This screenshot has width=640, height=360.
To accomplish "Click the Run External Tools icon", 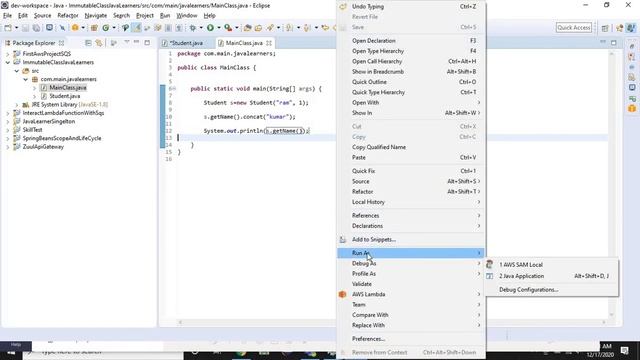I will click(228, 28).
